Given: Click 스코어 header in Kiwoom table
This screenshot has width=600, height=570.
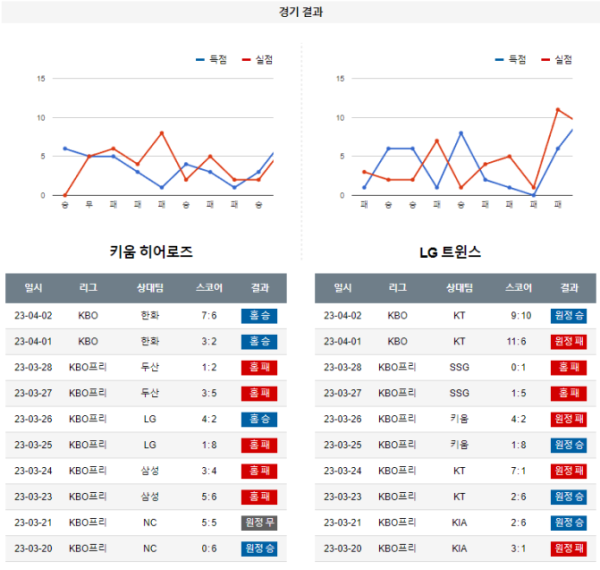Looking at the screenshot, I should click(209, 288).
